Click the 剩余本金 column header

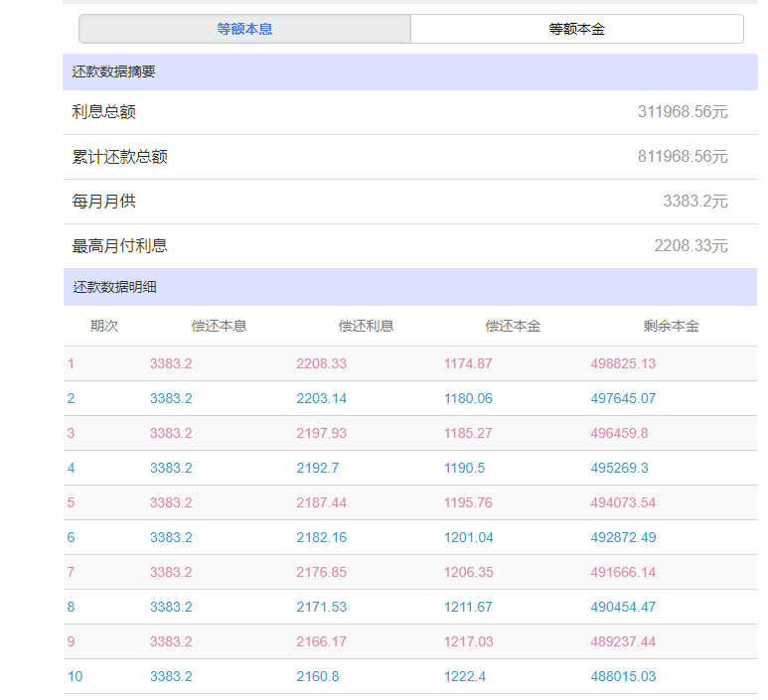click(x=671, y=326)
